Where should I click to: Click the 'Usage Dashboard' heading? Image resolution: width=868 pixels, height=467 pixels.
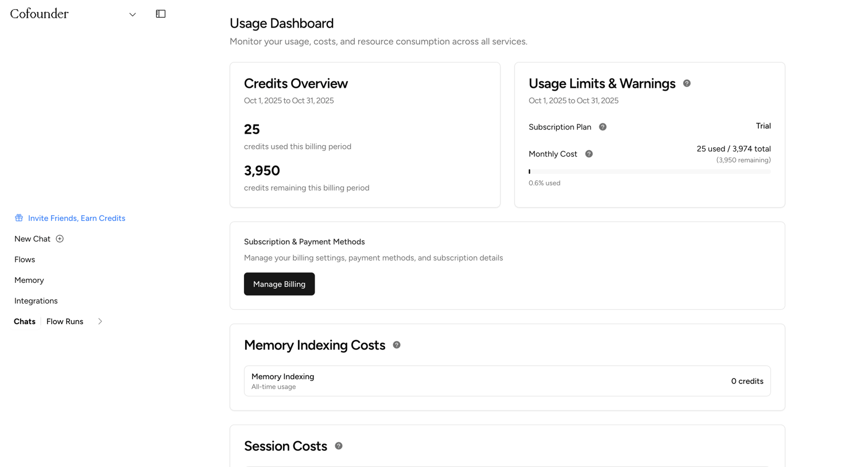pyautogui.click(x=281, y=23)
